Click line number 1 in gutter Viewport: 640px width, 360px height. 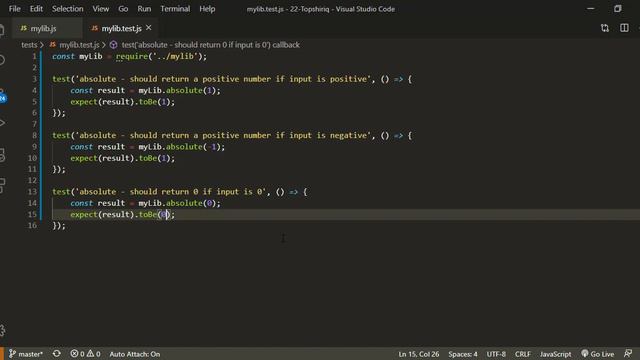pyautogui.click(x=34, y=56)
